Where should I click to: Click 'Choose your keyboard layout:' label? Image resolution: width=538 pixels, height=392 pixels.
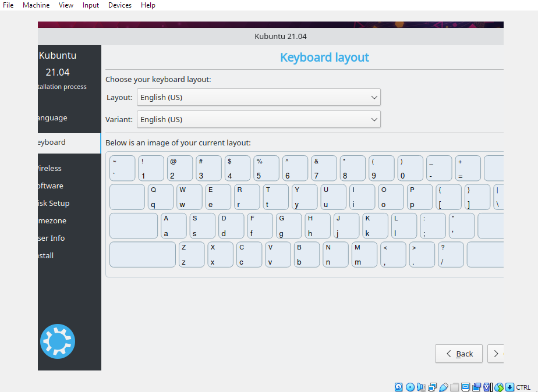pyautogui.click(x=158, y=80)
